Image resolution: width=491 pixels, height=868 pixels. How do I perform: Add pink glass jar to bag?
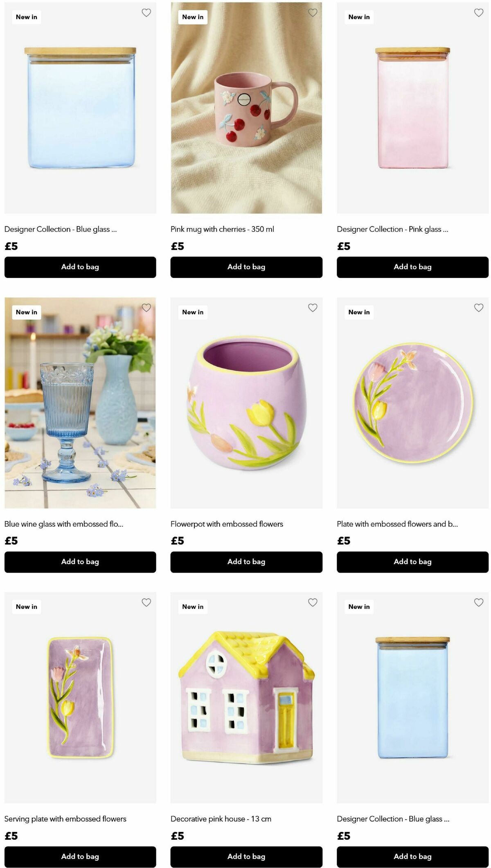(412, 267)
